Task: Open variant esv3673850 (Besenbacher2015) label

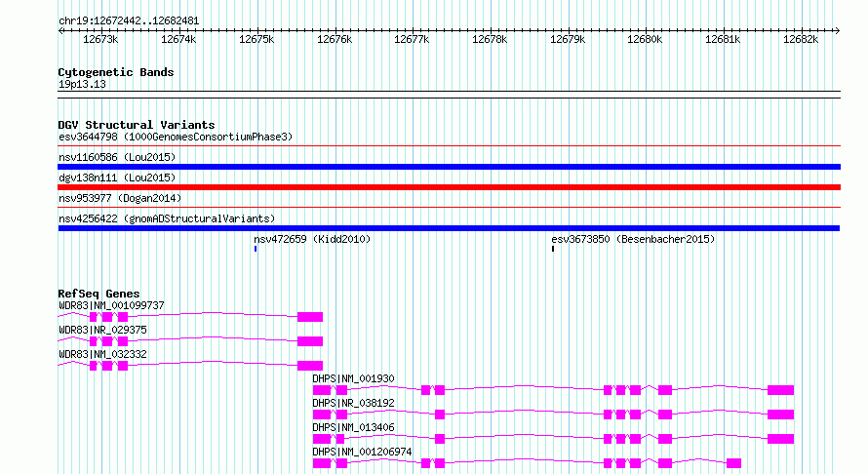Action: pos(633,239)
